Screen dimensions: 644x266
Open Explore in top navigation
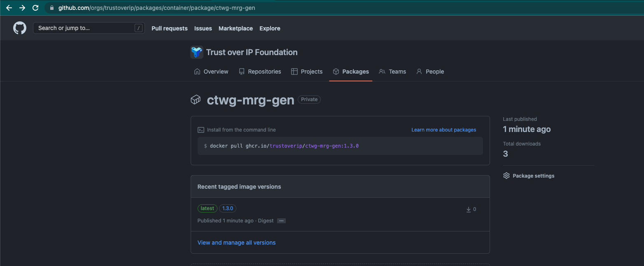click(x=270, y=28)
